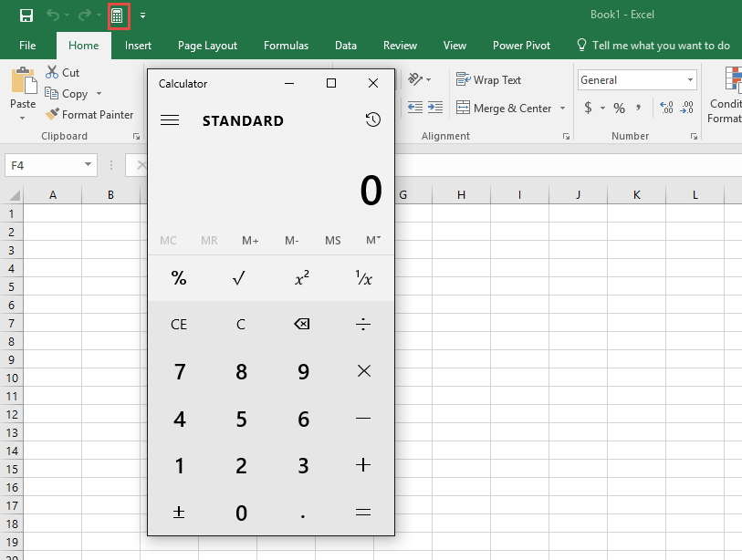This screenshot has width=742, height=560.
Task: Increase decimal places in the Number group
Action: (x=664, y=107)
